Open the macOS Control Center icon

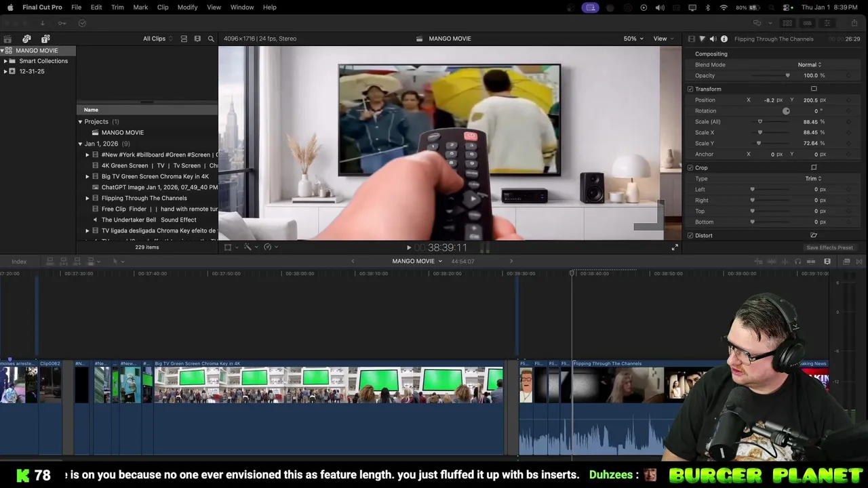[x=787, y=7]
